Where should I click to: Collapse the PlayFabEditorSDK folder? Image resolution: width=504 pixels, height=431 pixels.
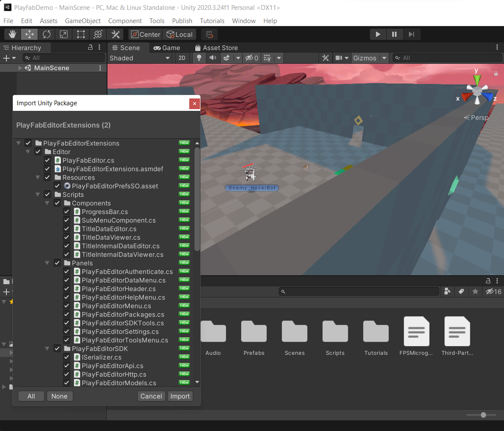coord(47,348)
